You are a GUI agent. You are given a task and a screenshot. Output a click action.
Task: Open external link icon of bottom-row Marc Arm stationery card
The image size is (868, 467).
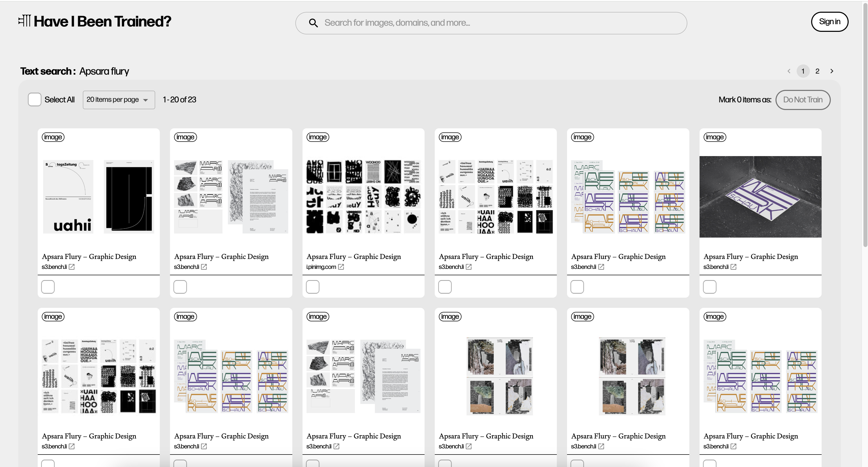tap(336, 446)
